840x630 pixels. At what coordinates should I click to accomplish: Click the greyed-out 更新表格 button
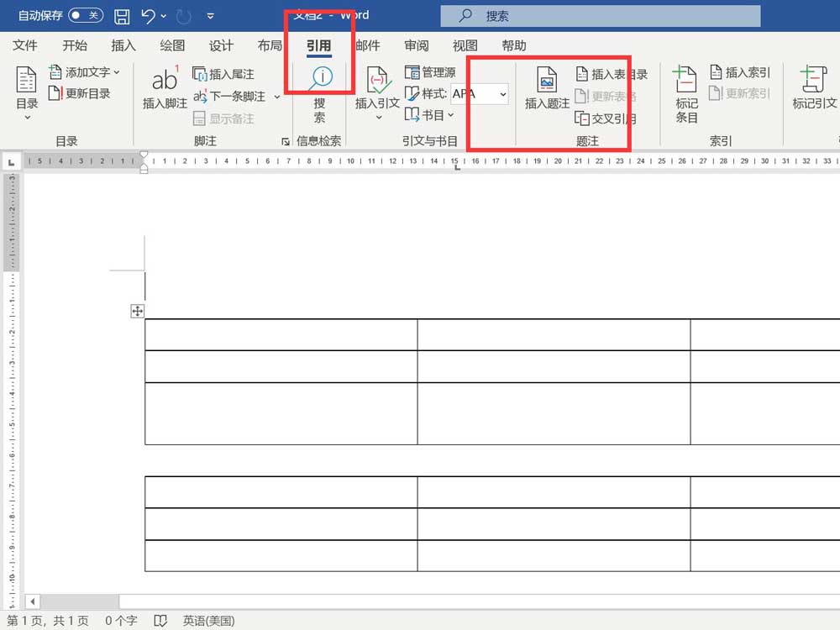point(606,97)
